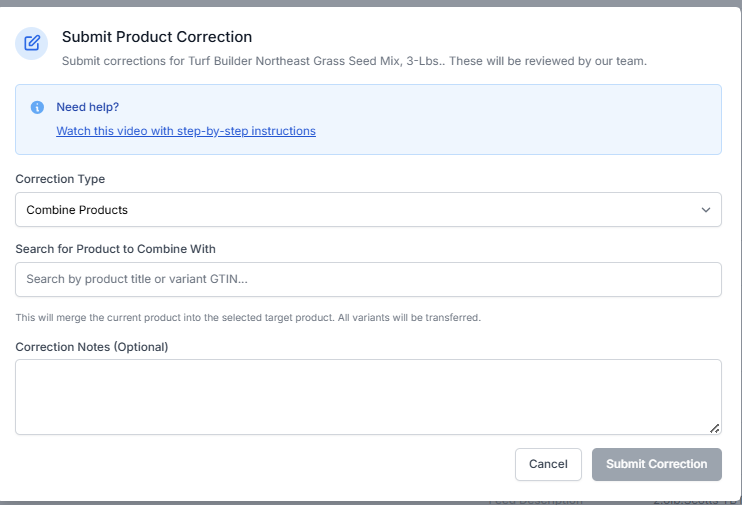Click the Turf Builder description subtitle
742x505 pixels.
(354, 61)
